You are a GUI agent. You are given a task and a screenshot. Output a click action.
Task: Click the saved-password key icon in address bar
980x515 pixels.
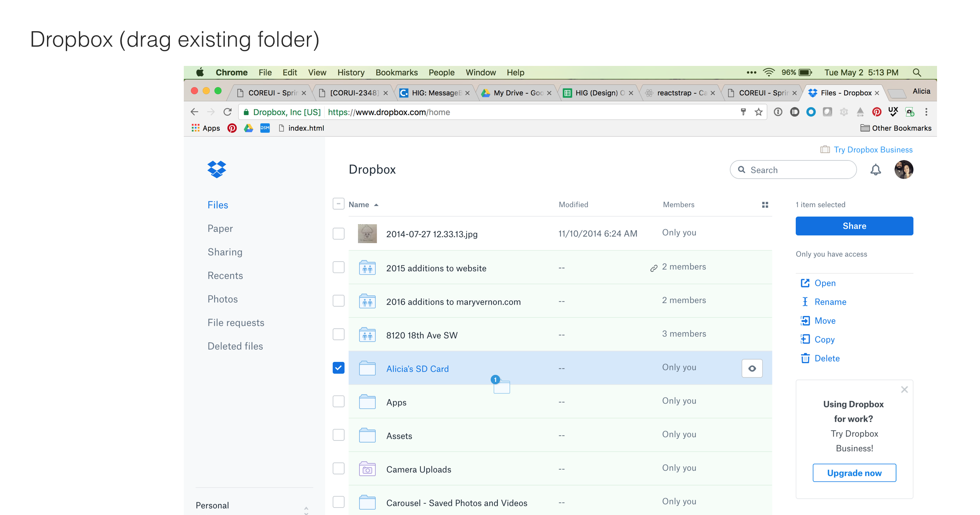coord(743,112)
